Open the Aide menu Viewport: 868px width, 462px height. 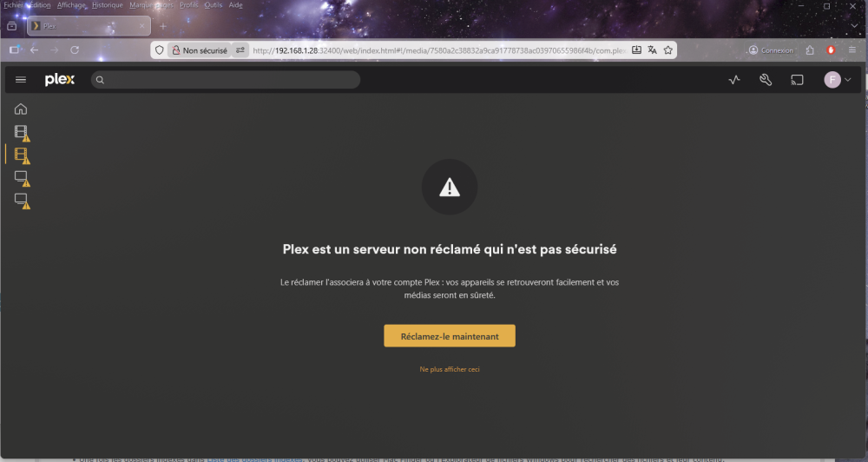(x=236, y=5)
